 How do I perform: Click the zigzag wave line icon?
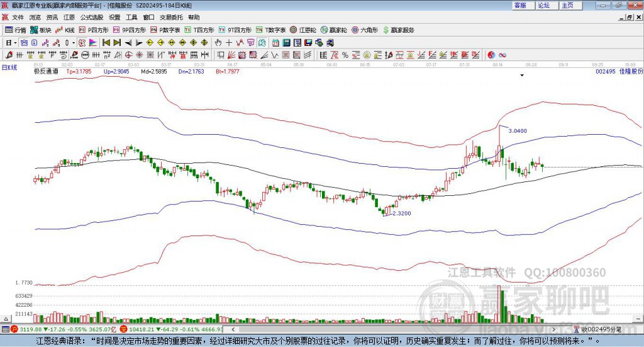(275, 55)
